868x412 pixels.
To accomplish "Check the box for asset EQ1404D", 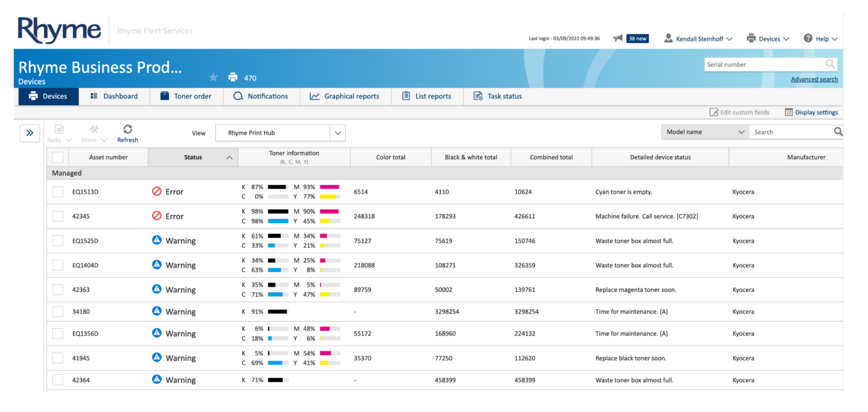I will click(58, 265).
